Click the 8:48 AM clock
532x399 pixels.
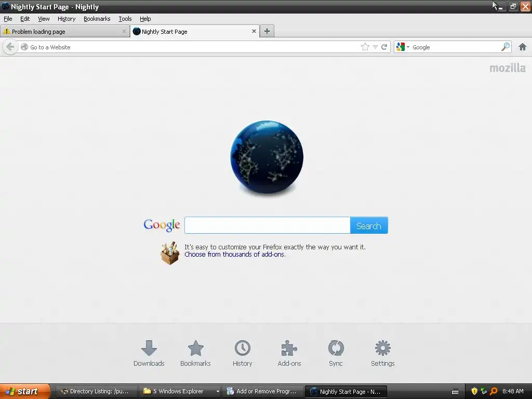(x=513, y=391)
